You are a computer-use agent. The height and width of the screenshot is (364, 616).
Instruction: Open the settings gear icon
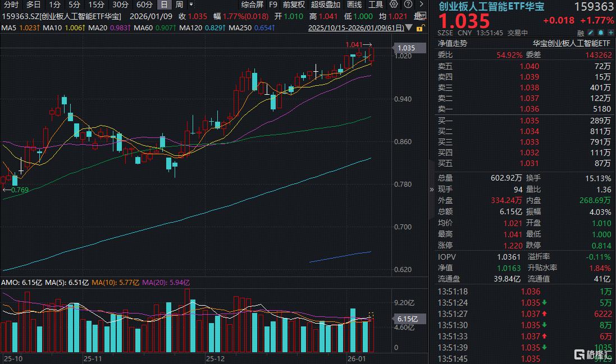point(394,4)
